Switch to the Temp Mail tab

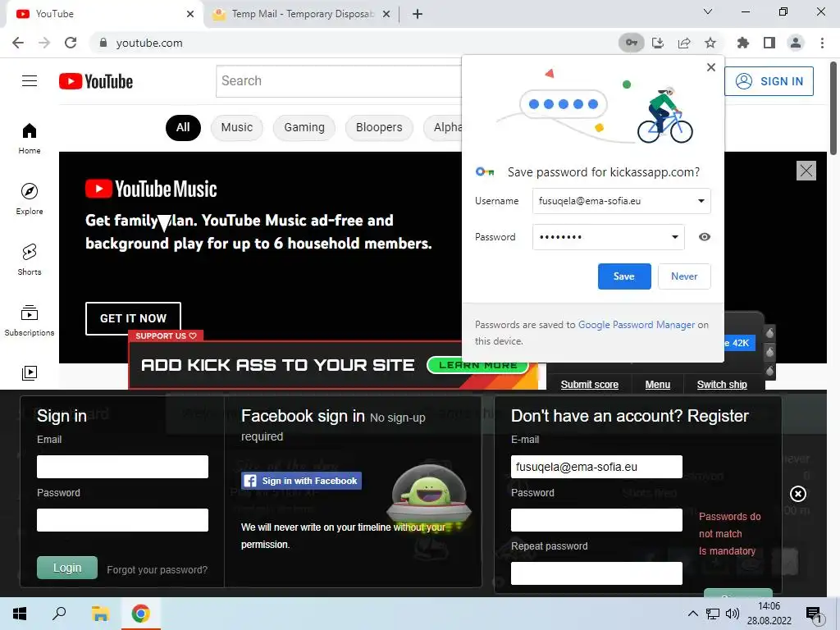(301, 14)
